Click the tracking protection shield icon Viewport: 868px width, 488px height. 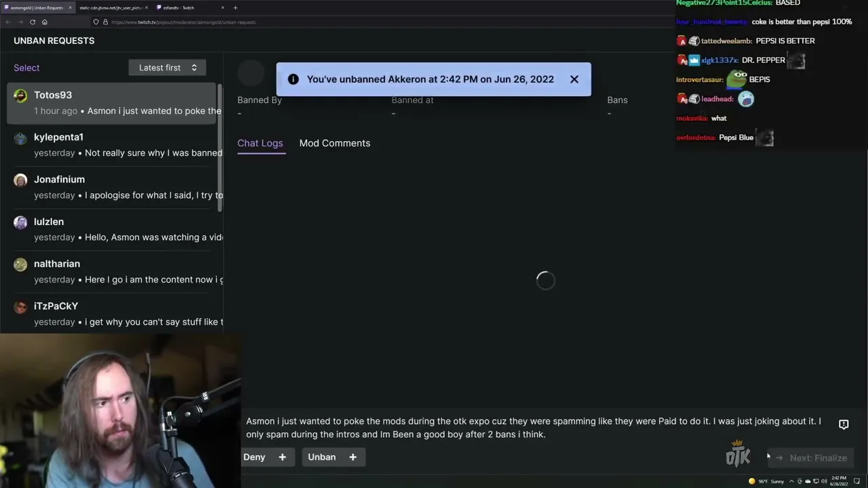click(x=96, y=22)
